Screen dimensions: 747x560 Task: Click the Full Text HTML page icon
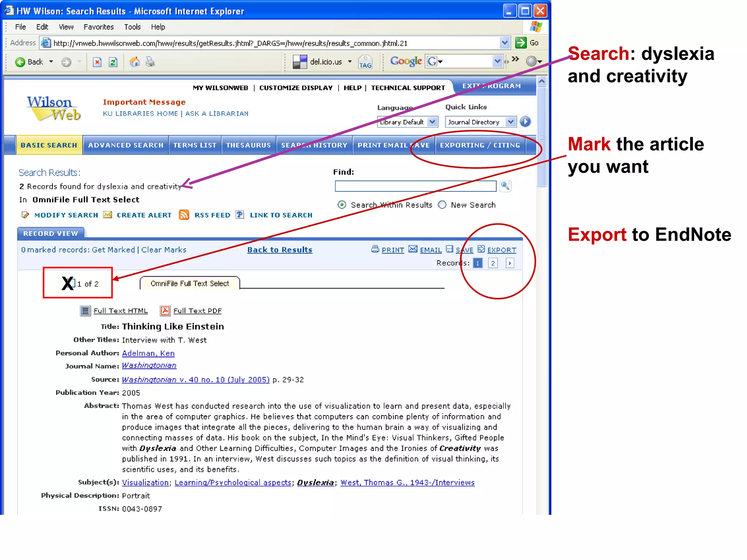click(x=85, y=311)
